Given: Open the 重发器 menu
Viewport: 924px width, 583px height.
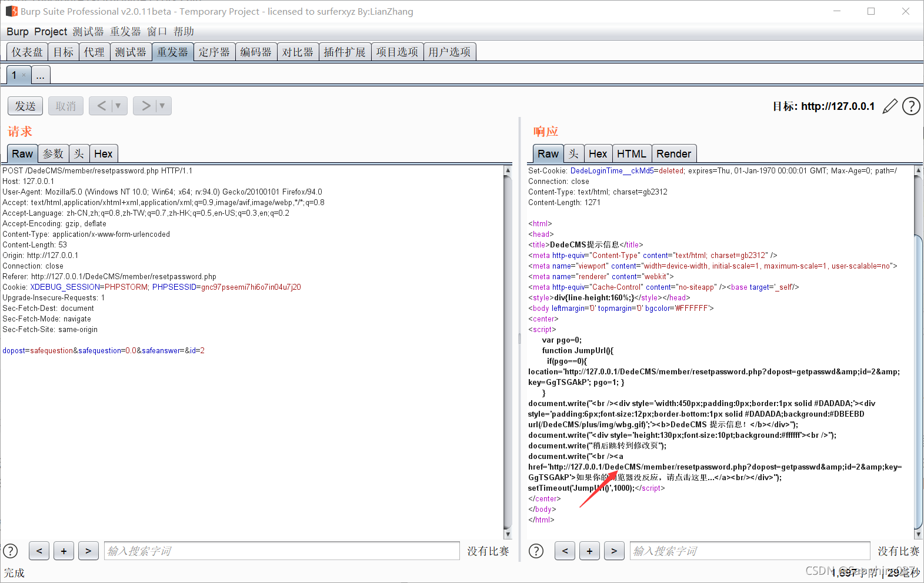Looking at the screenshot, I should click(125, 32).
